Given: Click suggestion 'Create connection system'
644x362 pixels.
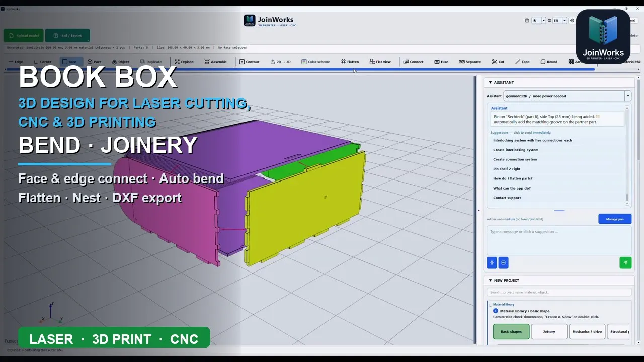Looking at the screenshot, I should tap(515, 159).
